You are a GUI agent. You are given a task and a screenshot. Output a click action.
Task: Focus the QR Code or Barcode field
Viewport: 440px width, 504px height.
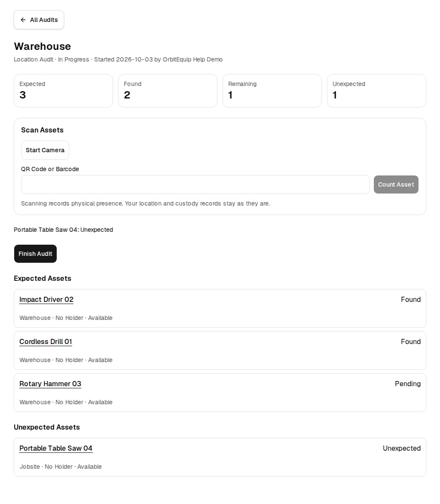[195, 184]
